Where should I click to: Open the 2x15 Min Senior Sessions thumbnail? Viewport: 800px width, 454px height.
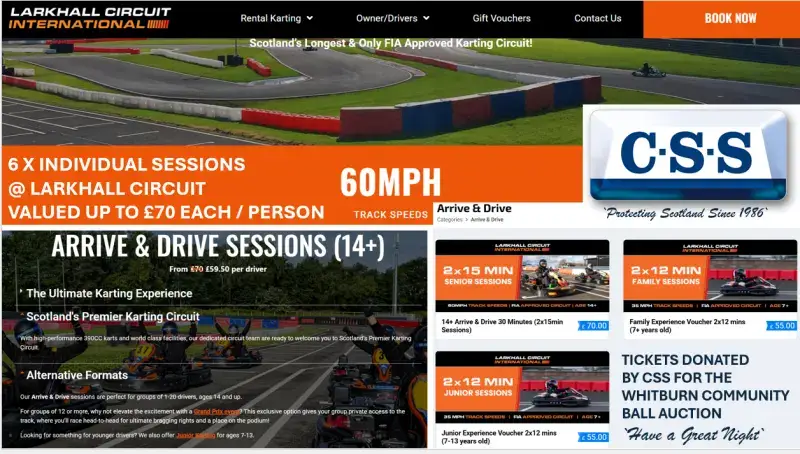[522, 275]
